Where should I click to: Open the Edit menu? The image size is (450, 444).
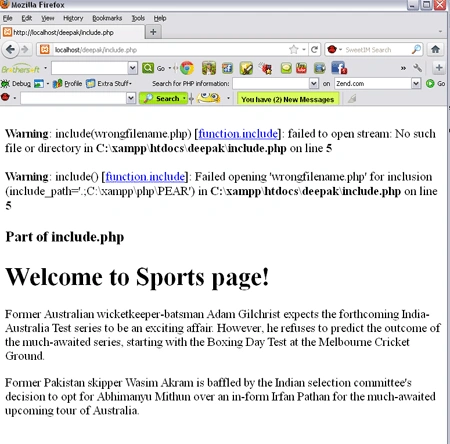click(x=27, y=18)
